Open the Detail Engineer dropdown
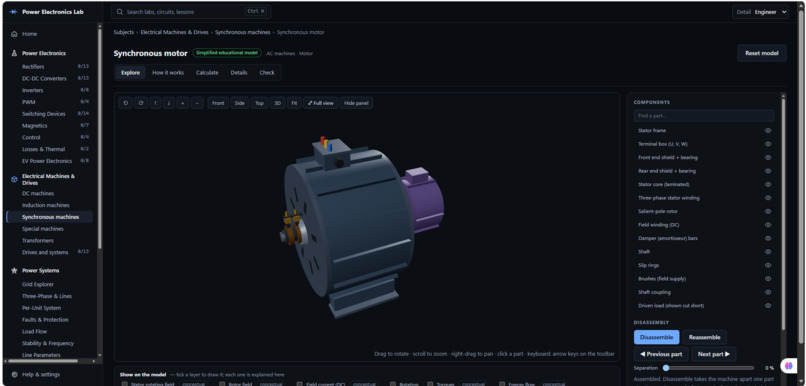The height and width of the screenshot is (386, 806). pyautogui.click(x=760, y=12)
